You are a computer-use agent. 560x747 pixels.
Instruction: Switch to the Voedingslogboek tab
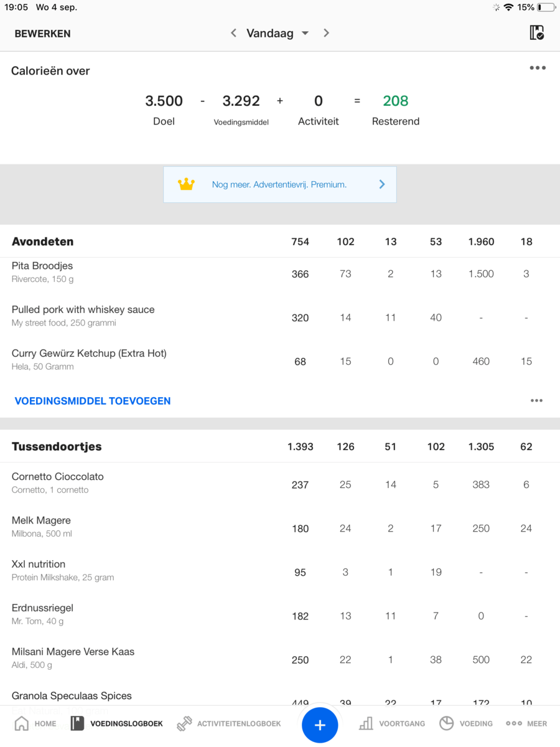tap(117, 723)
